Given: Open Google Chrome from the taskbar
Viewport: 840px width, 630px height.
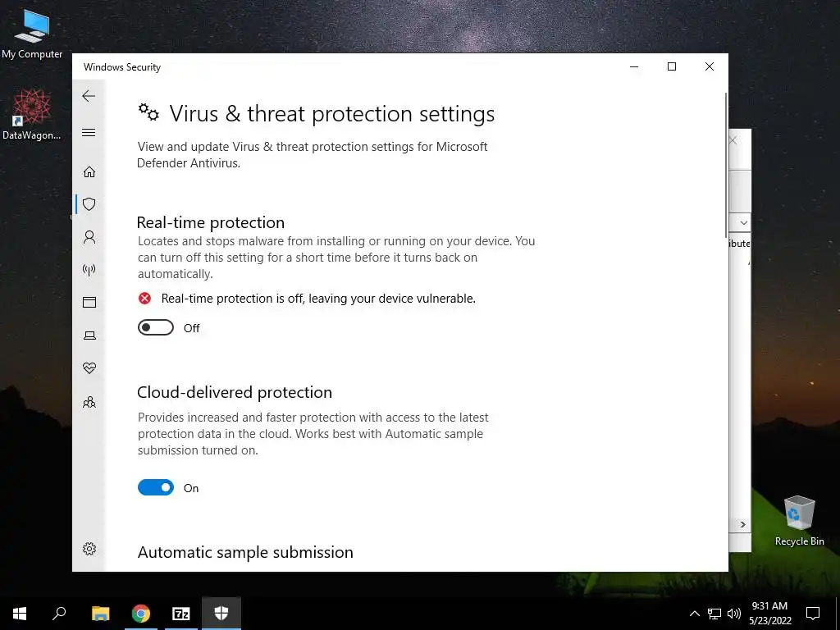Looking at the screenshot, I should click(141, 614).
